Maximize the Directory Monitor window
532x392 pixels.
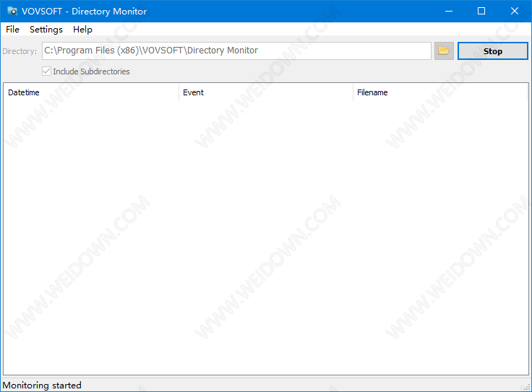pos(481,11)
